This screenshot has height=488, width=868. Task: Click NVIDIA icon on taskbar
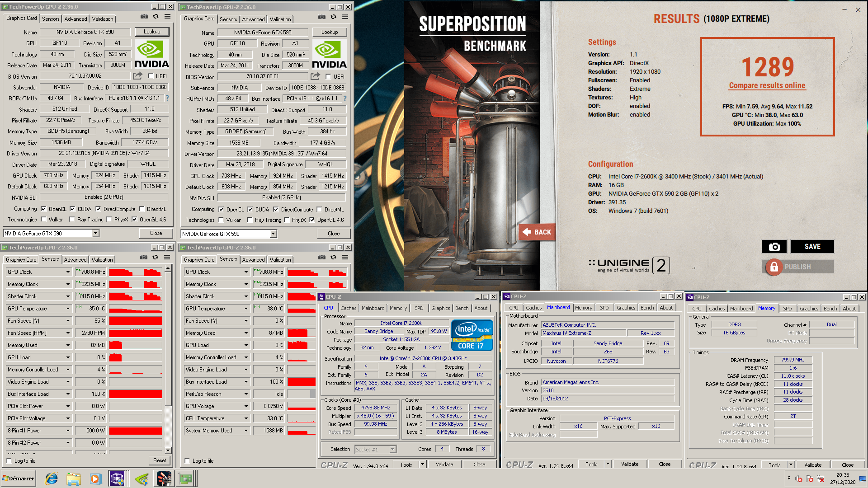point(142,479)
